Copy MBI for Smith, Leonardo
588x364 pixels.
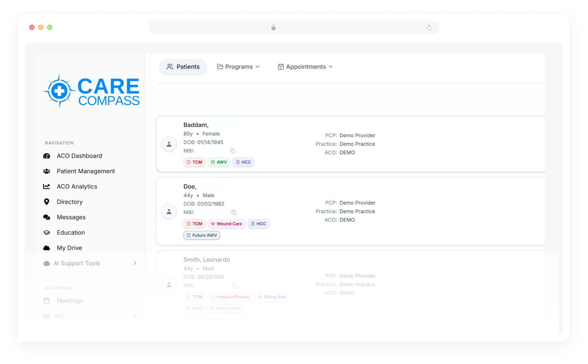[x=235, y=286]
